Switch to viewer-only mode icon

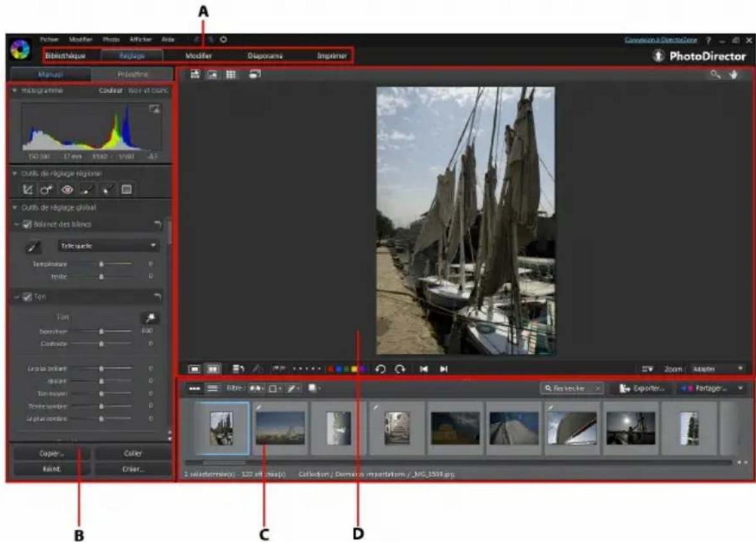pos(212,74)
